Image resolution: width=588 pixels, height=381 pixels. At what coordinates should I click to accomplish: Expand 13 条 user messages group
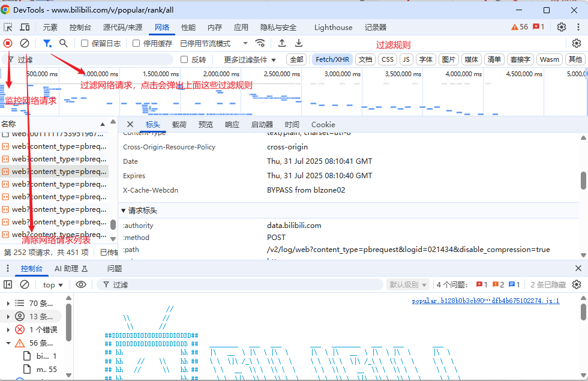click(x=8, y=317)
